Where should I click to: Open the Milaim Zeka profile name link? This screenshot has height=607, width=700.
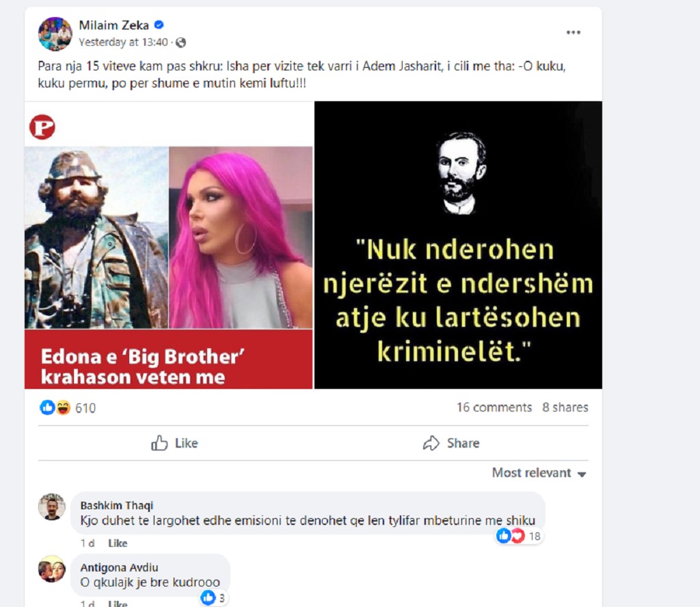pos(114,25)
